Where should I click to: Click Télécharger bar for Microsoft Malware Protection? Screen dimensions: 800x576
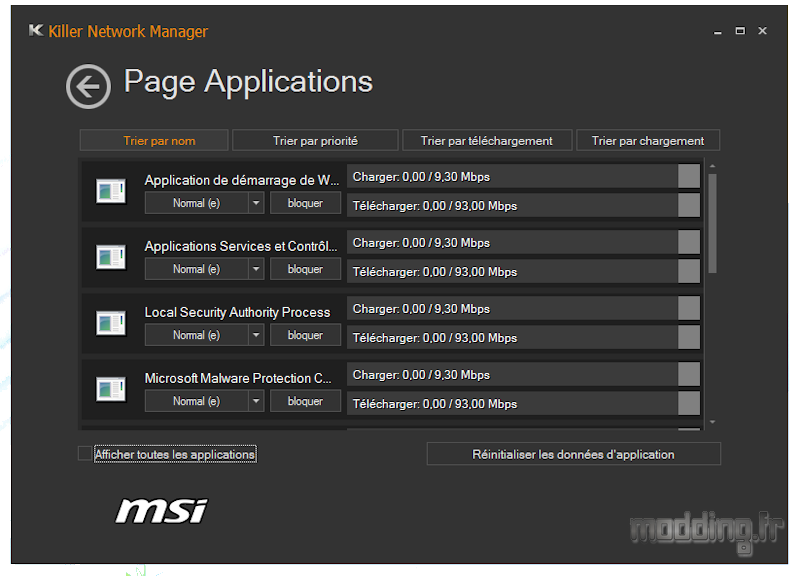[x=523, y=404]
